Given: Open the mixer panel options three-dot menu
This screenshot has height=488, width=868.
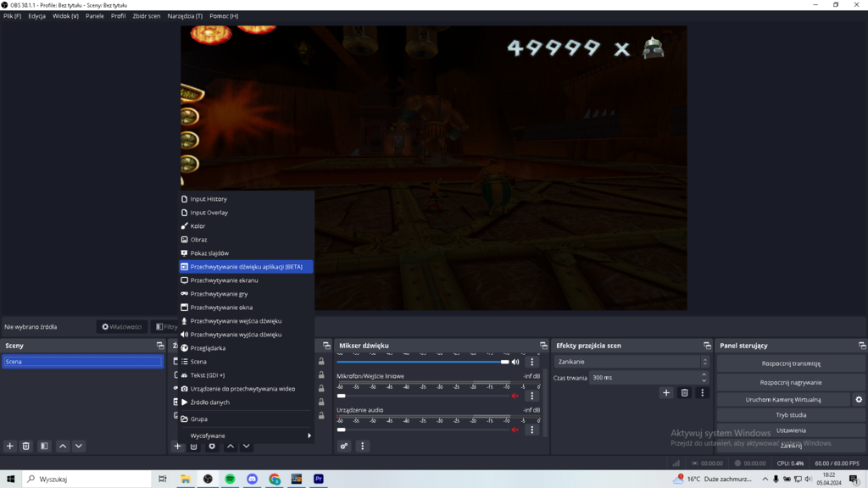Looking at the screenshot, I should pyautogui.click(x=363, y=446).
